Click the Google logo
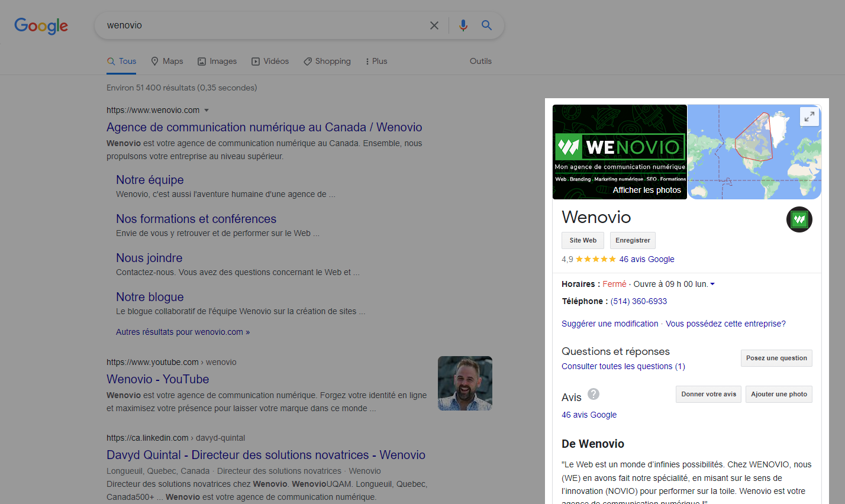845x504 pixels. (41, 25)
